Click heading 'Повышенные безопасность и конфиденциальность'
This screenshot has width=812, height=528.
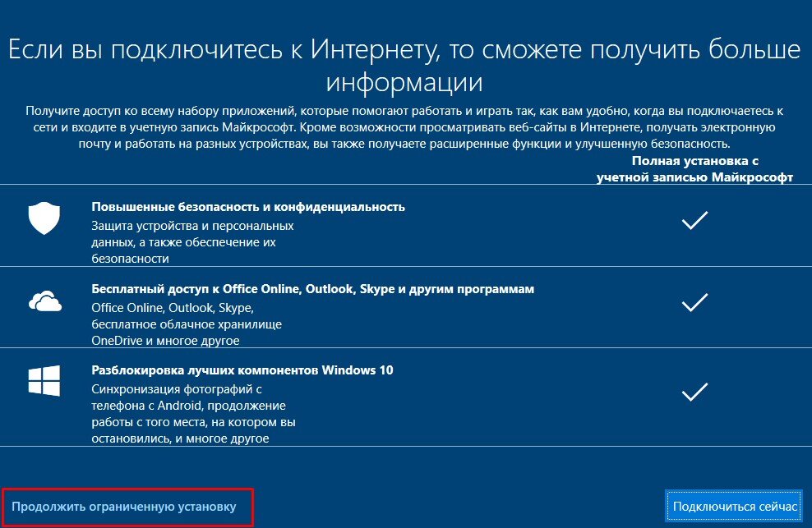pyautogui.click(x=248, y=207)
